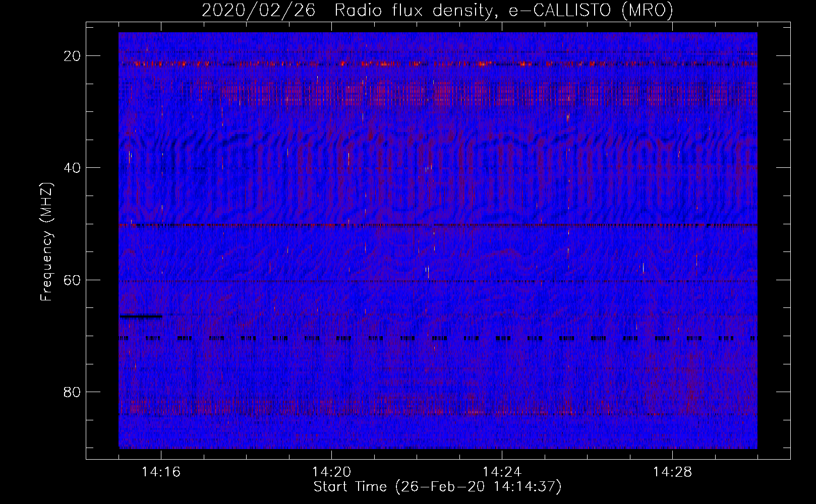Click the short solid black bar near 67 MHz

pyautogui.click(x=141, y=317)
